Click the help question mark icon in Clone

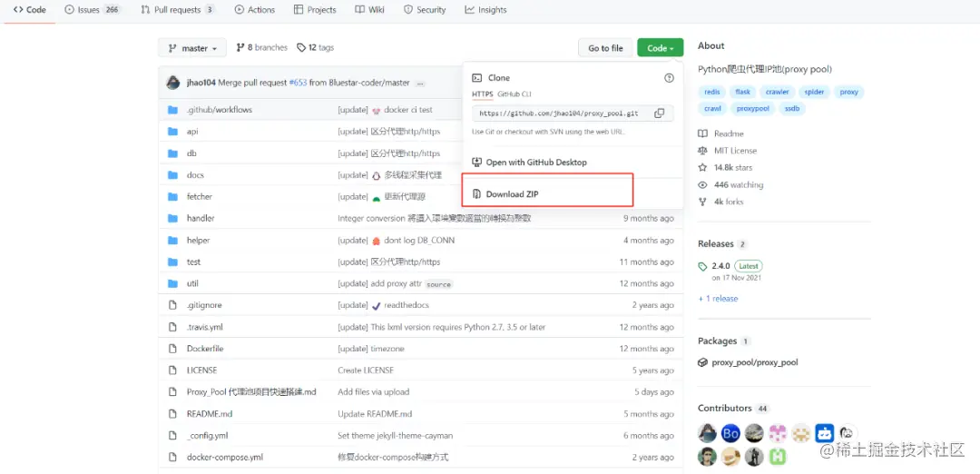669,78
